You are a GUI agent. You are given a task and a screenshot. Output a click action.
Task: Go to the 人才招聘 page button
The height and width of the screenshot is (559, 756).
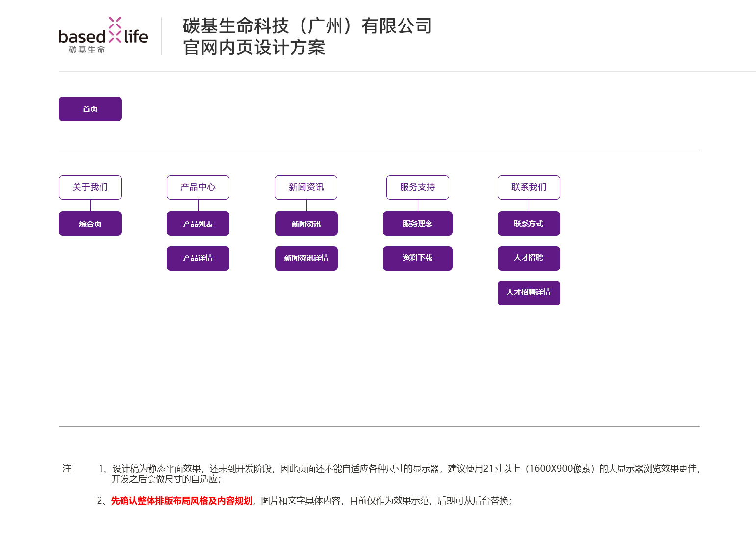(x=529, y=258)
